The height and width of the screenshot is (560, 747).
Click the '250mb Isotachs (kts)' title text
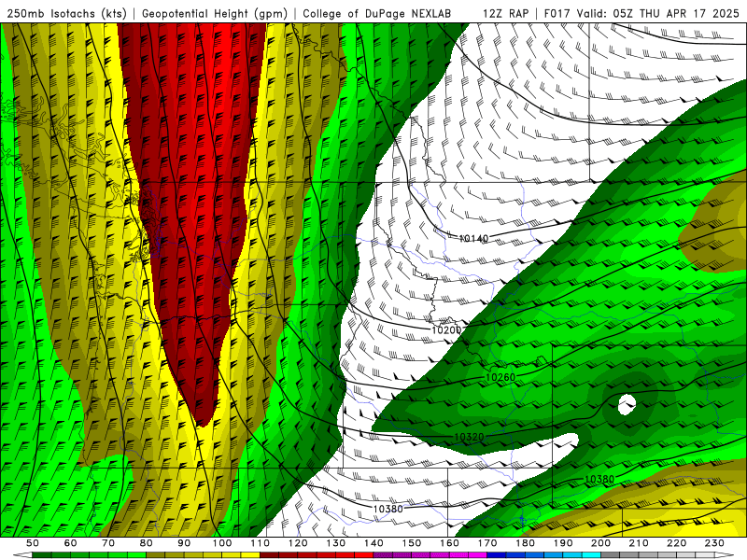tap(66, 14)
